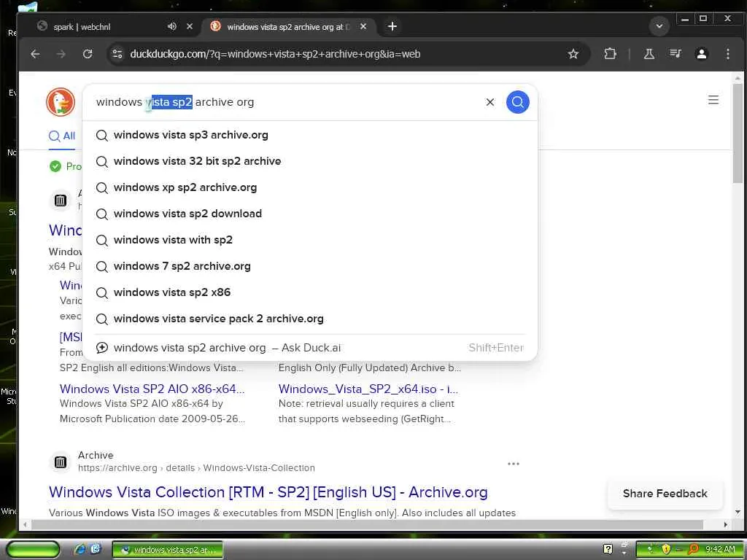
Task: Click inside the DuckDuckGo search field
Action: (x=286, y=102)
